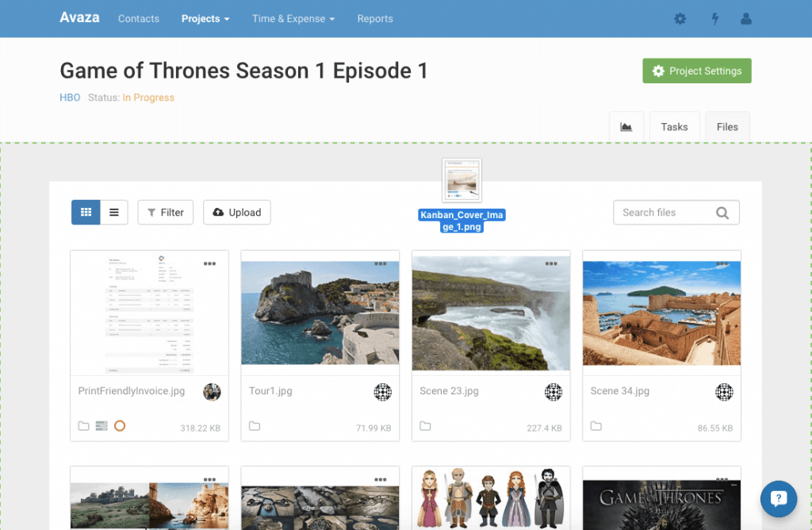Open the Filter options for files

click(166, 213)
